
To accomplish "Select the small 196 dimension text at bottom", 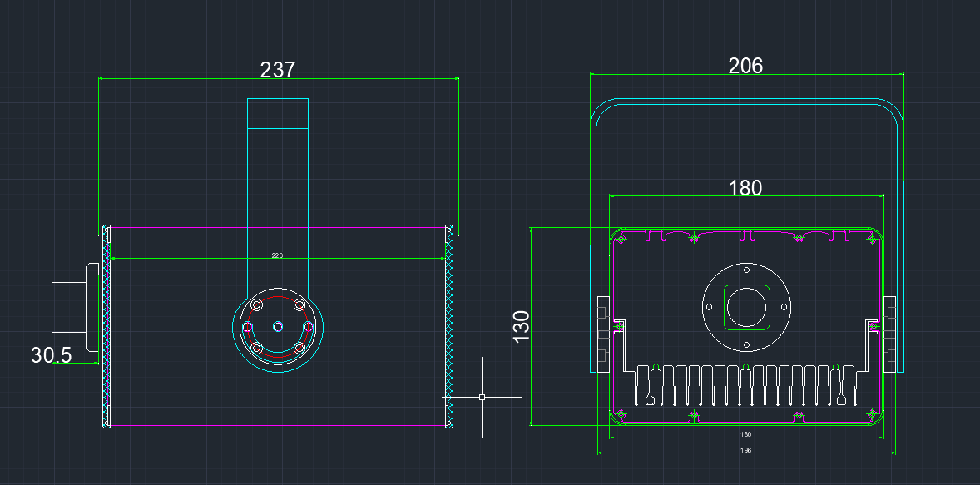I will (x=745, y=450).
